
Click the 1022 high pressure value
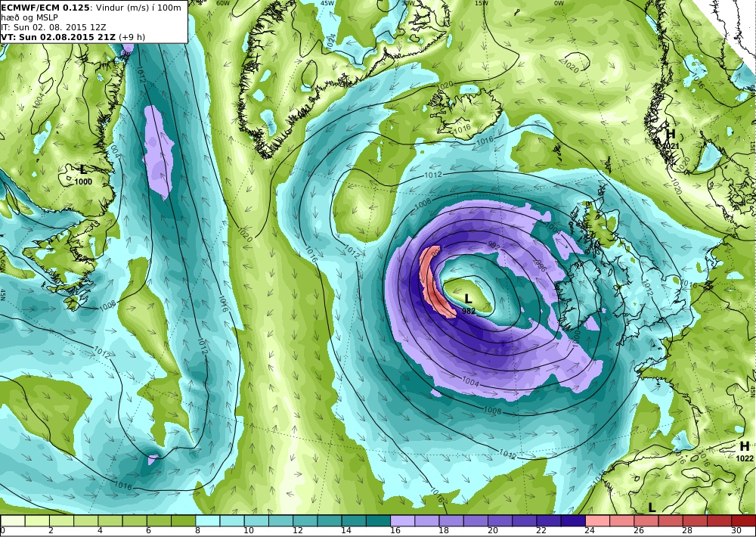[x=745, y=458]
